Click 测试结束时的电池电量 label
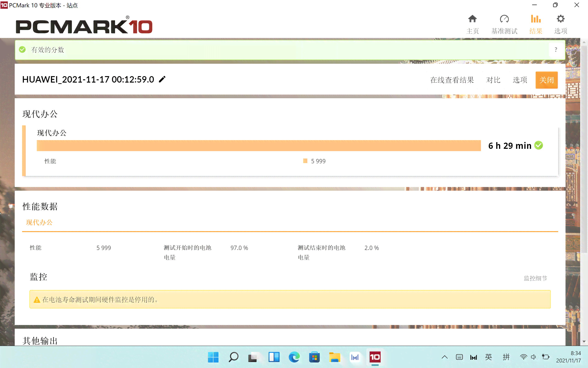Screen dimensions: 588x368 tap(322, 252)
